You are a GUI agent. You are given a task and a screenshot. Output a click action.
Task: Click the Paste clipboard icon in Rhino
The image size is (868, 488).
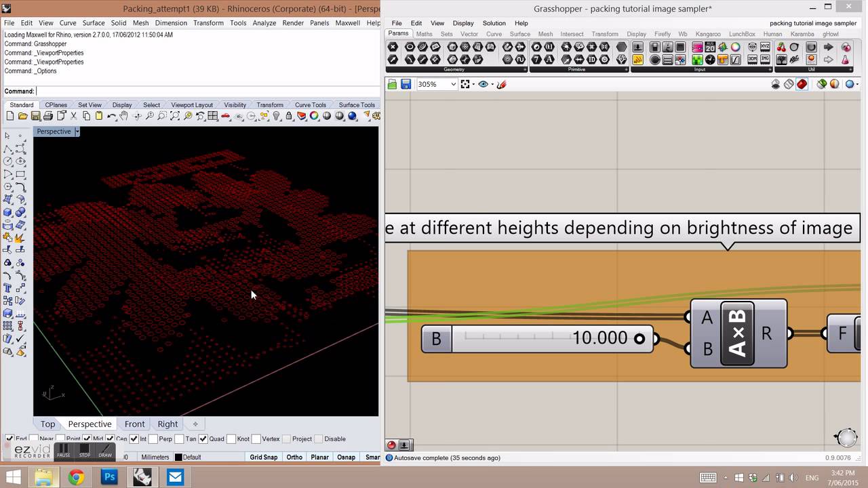[x=99, y=116]
